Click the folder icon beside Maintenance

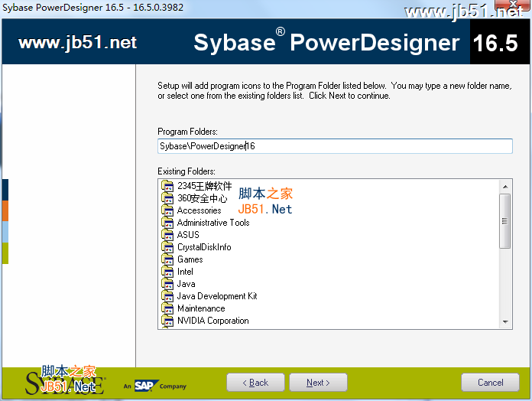(167, 308)
